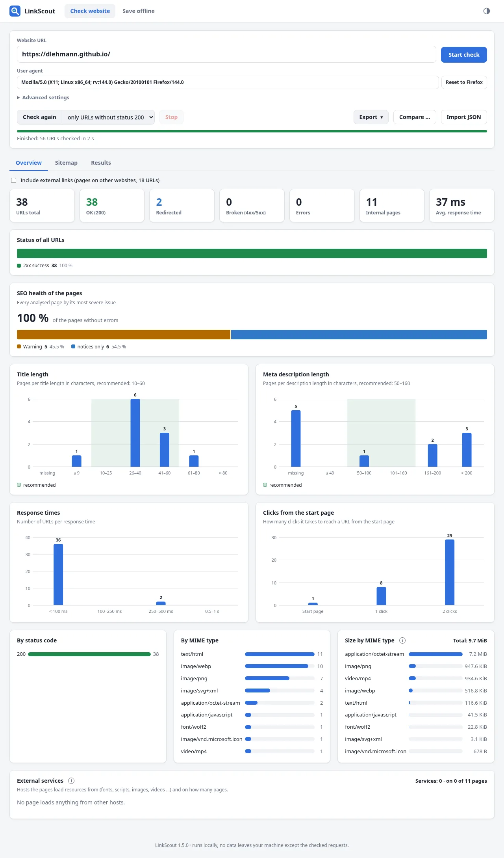Viewport: 504px width, 858px height.
Task: Click the Errors stat card
Action: pyautogui.click(x=322, y=206)
